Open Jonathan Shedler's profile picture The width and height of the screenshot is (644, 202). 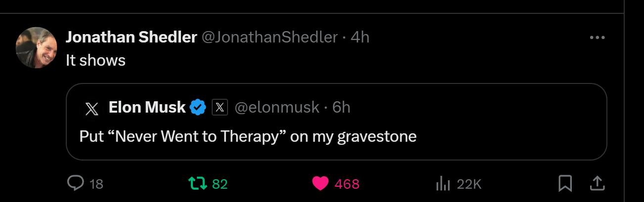click(x=36, y=47)
